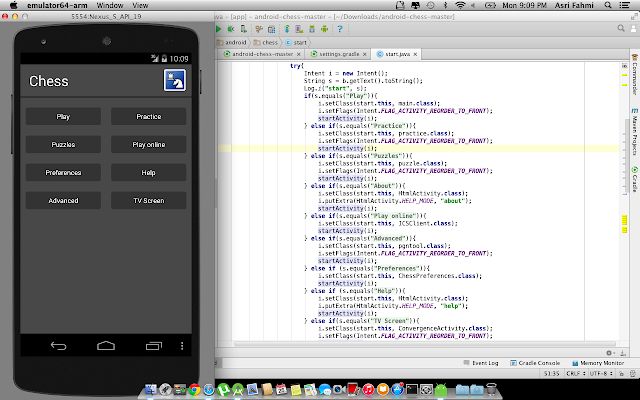Open the View menu in menu bar
Image resolution: width=640 pixels, height=400 pixels.
[x=140, y=5]
